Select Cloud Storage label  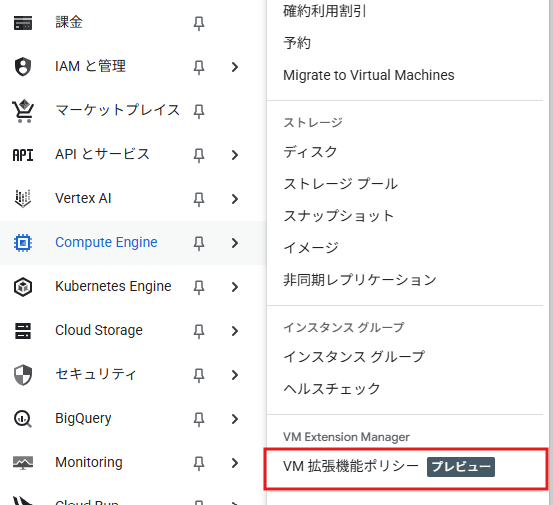99,330
